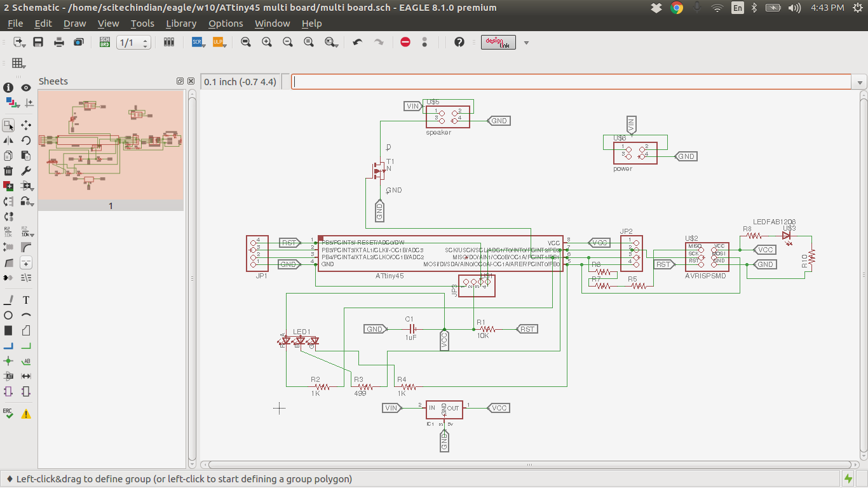
Task: Toggle the Show eye tool
Action: pos(26,88)
